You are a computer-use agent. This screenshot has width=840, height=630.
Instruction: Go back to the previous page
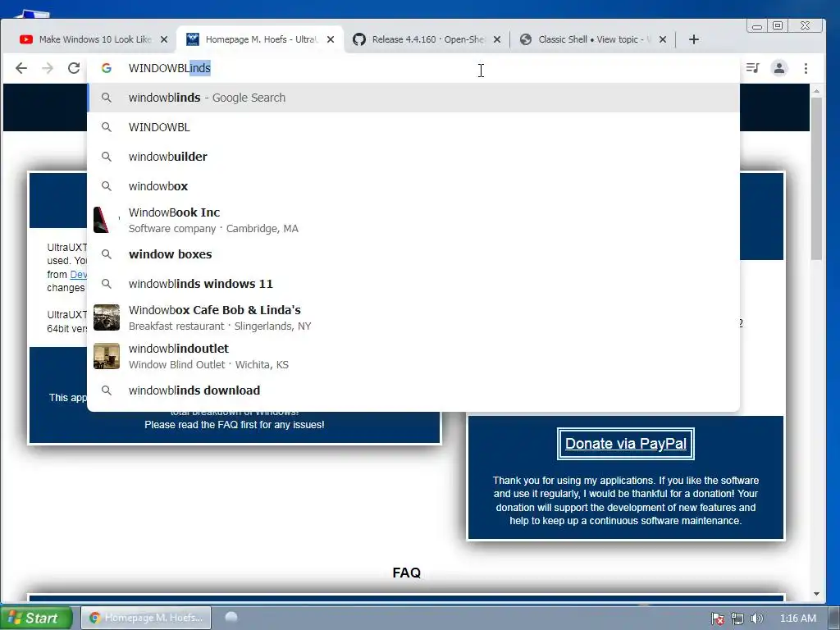(x=21, y=68)
